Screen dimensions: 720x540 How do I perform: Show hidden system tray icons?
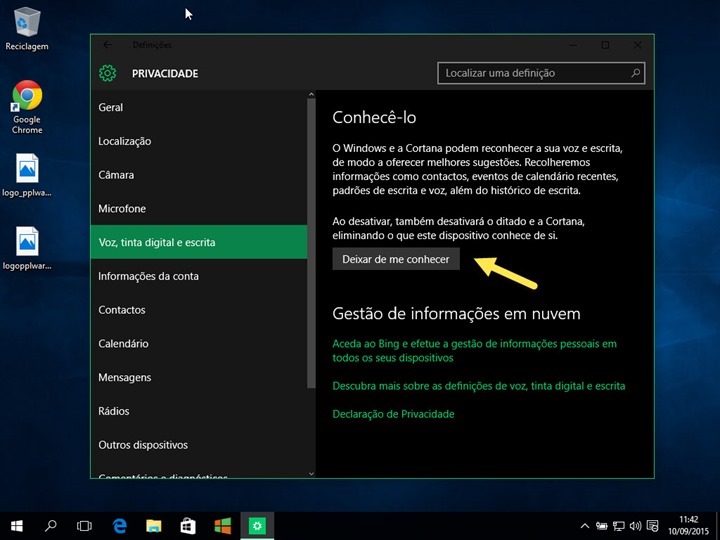pos(585,526)
